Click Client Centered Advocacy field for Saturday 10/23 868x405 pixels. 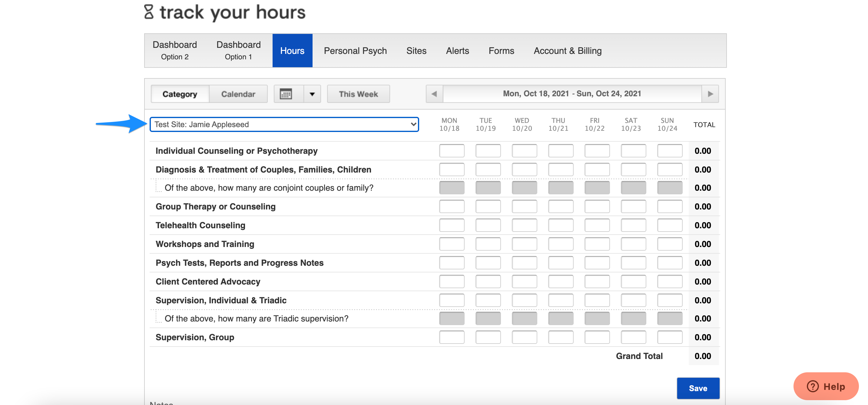634,282
